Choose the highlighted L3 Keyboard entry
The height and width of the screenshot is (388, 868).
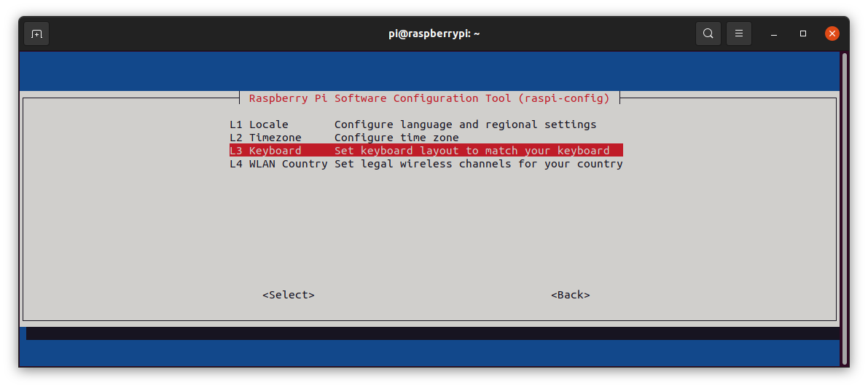[426, 151]
